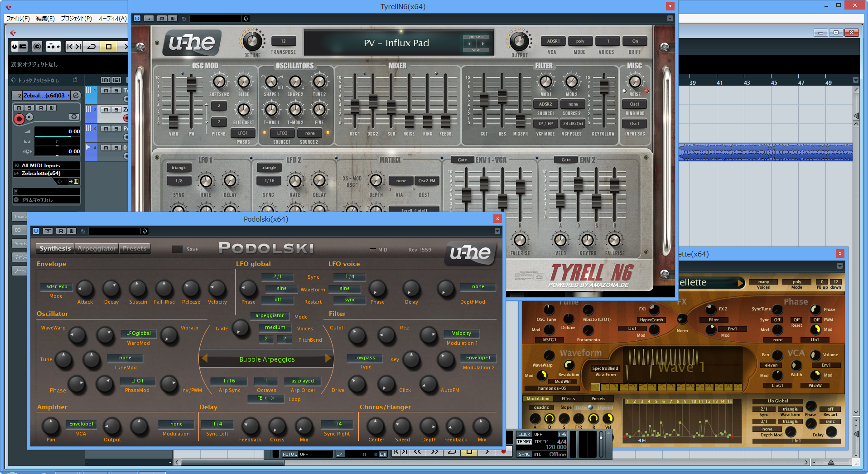Image resolution: width=868 pixels, height=474 pixels.
Task: Click Tyrell filter CUT fader handle
Action: 484,99
